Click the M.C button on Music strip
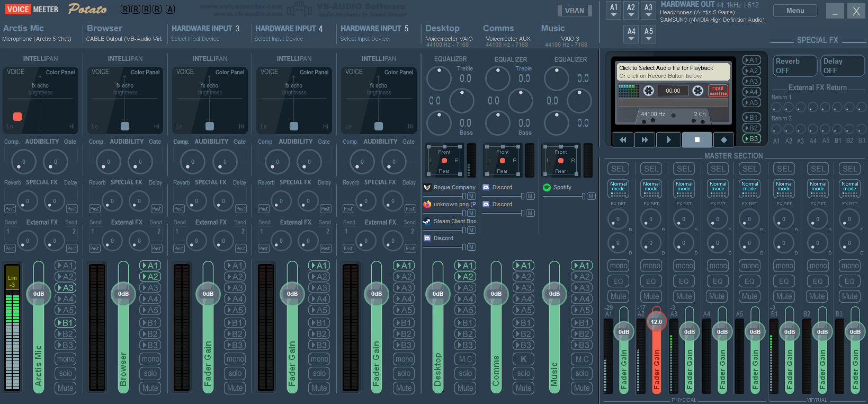This screenshot has width=868, height=404. (x=581, y=359)
